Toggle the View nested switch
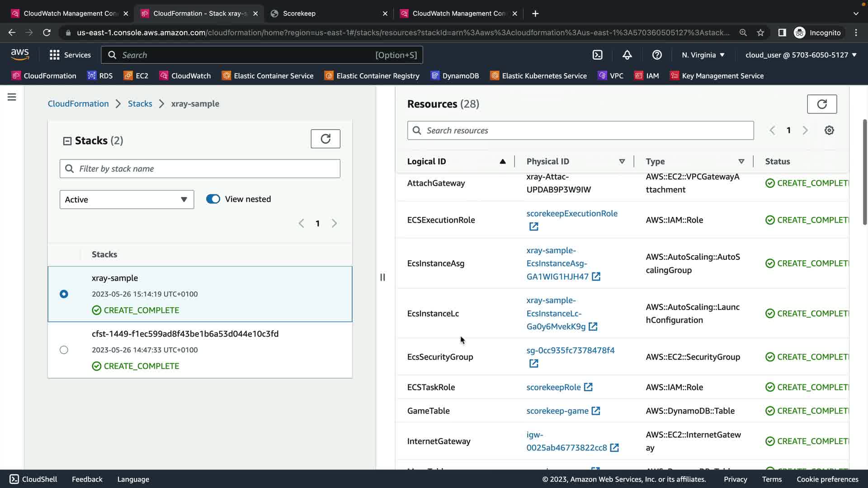 point(213,199)
